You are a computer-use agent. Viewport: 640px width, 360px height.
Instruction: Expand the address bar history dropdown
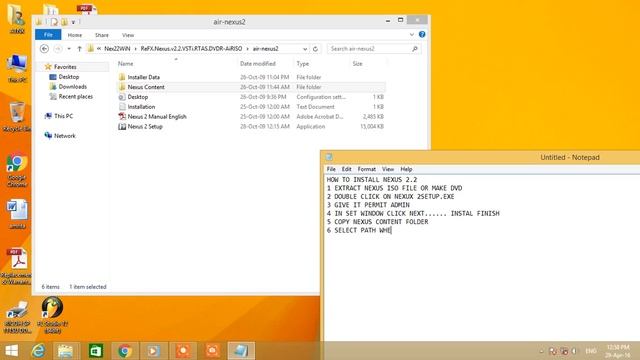coord(305,49)
